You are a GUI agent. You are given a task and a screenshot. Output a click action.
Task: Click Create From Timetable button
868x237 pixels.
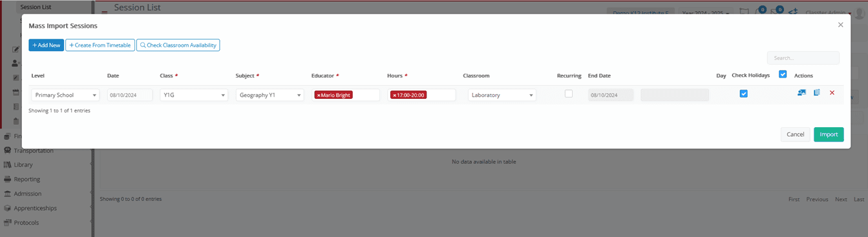[x=100, y=45]
